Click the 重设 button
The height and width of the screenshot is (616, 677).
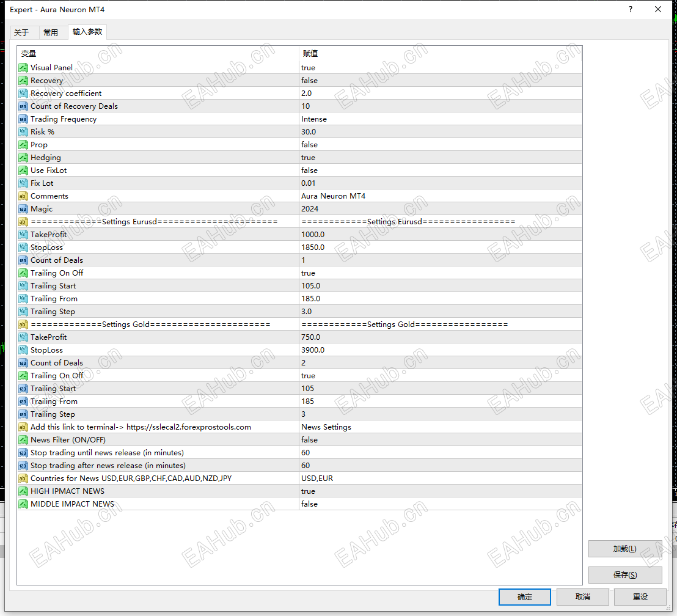[x=640, y=597]
